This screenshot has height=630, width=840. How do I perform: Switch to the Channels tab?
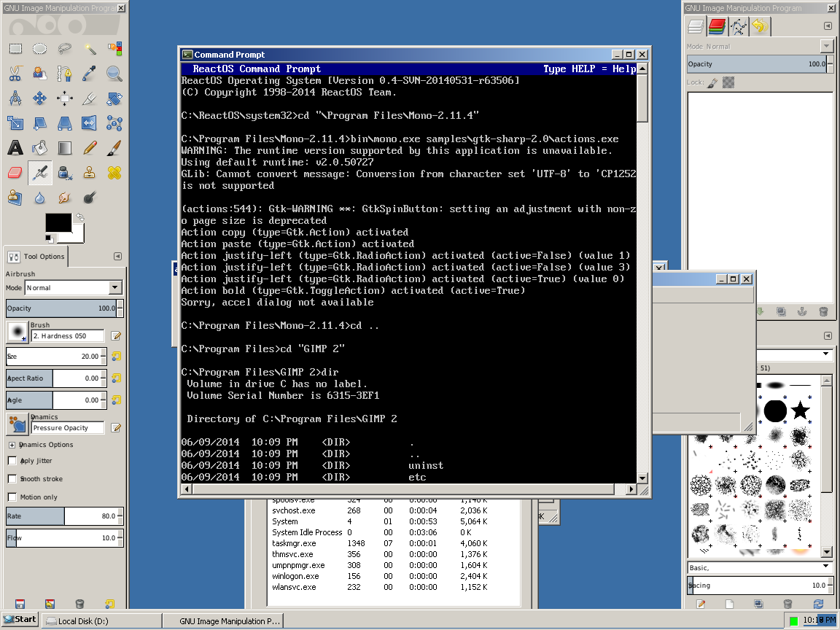[x=717, y=26]
